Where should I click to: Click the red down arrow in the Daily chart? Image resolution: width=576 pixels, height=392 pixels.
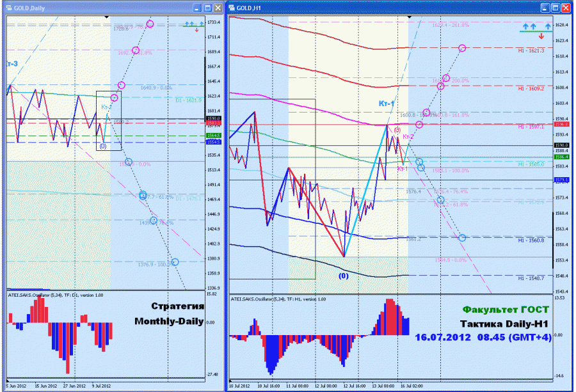click(197, 29)
